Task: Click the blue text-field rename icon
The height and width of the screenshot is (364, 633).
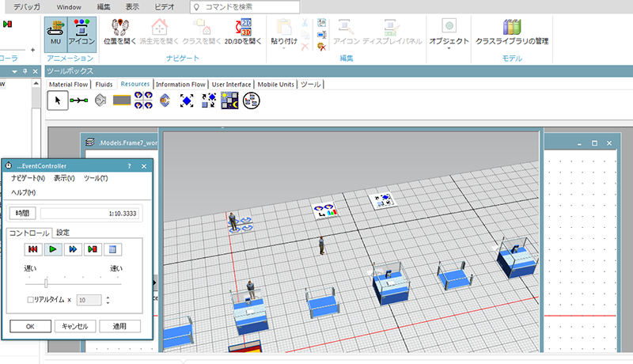Action: (322, 35)
